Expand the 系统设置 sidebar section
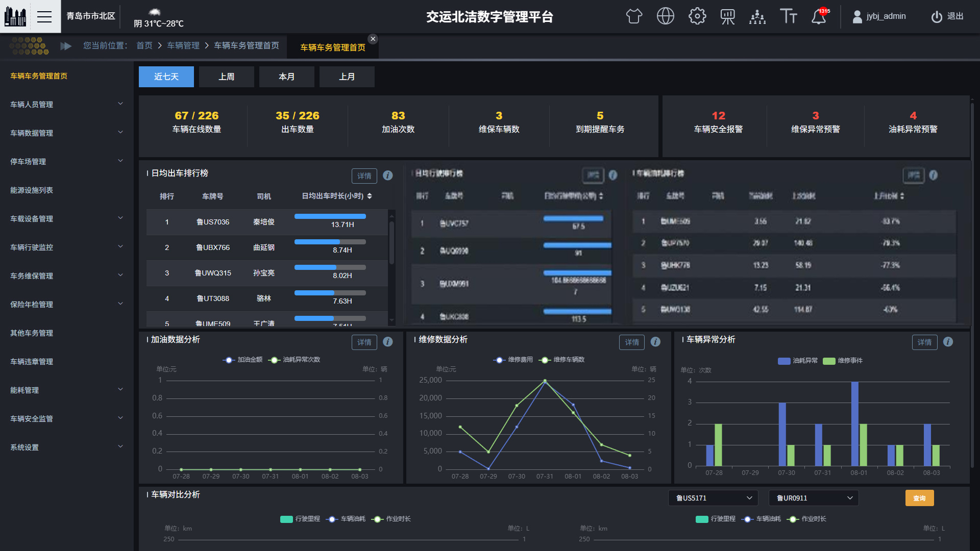Image resolution: width=980 pixels, height=551 pixels. point(66,447)
